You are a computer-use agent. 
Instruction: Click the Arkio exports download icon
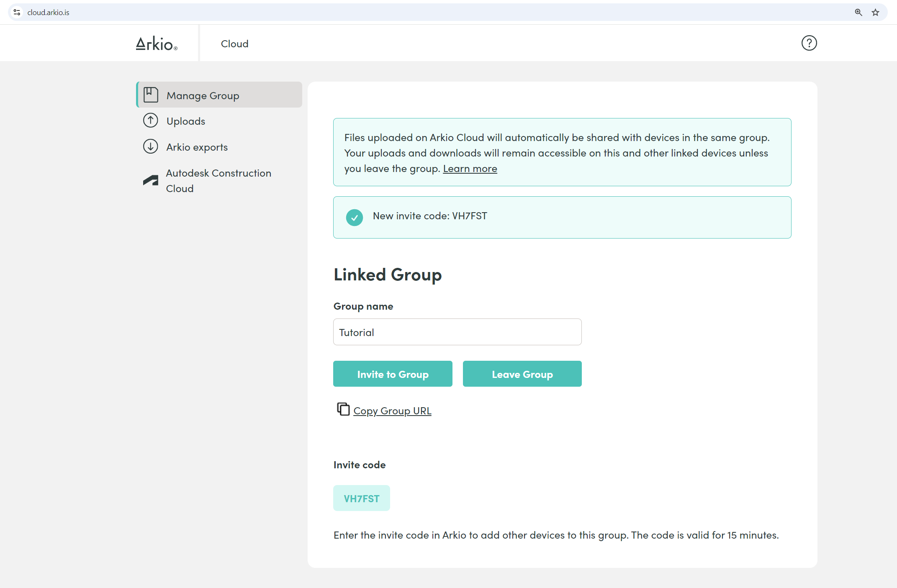[x=151, y=146]
